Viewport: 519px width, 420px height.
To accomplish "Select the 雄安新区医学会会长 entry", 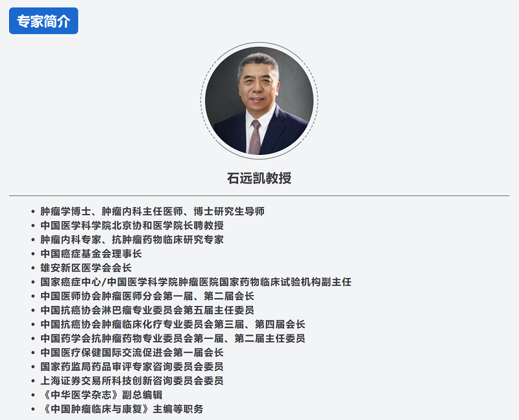I will [x=86, y=268].
